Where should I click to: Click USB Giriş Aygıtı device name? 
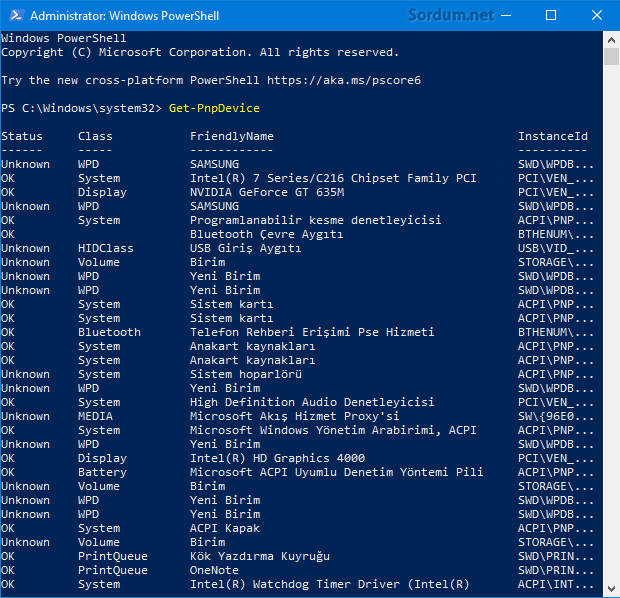246,248
